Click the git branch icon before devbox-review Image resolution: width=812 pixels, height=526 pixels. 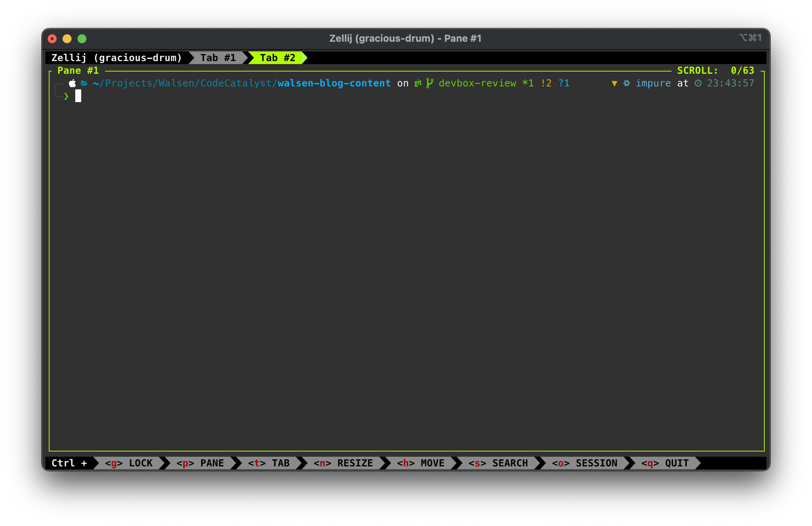429,83
